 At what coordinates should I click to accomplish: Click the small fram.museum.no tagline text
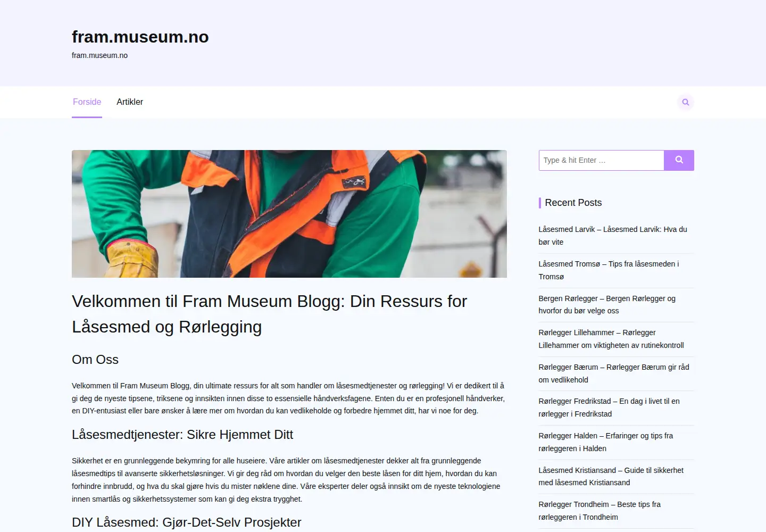[x=99, y=55]
